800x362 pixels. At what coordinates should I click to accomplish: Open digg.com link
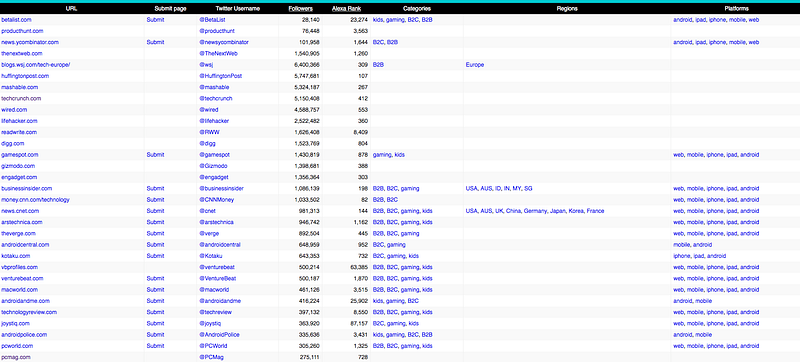click(x=13, y=143)
